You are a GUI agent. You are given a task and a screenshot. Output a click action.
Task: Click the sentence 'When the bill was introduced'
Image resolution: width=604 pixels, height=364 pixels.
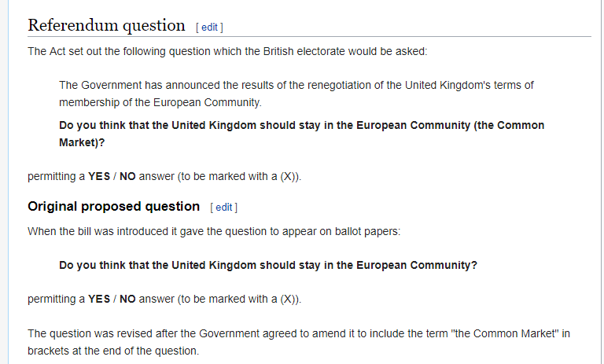click(x=214, y=231)
